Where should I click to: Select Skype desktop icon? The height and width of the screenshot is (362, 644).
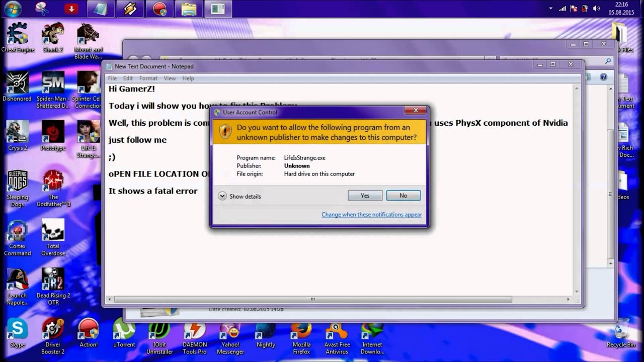point(18,333)
